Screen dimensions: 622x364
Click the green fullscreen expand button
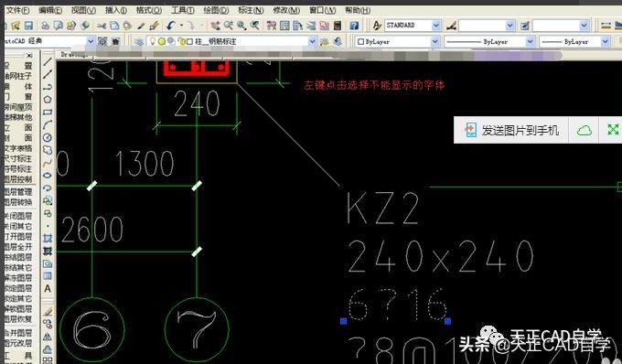click(613, 129)
